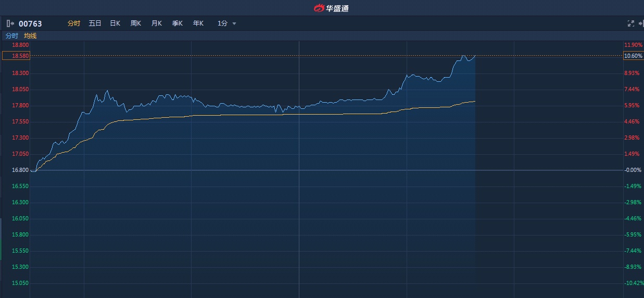The image size is (644, 298).
Task: Open the 1分 minute interval dropdown
Action: pyautogui.click(x=227, y=23)
